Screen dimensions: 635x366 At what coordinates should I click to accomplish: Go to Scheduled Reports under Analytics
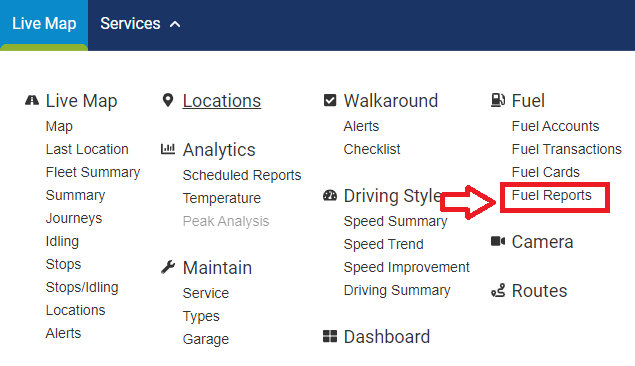coord(242,175)
